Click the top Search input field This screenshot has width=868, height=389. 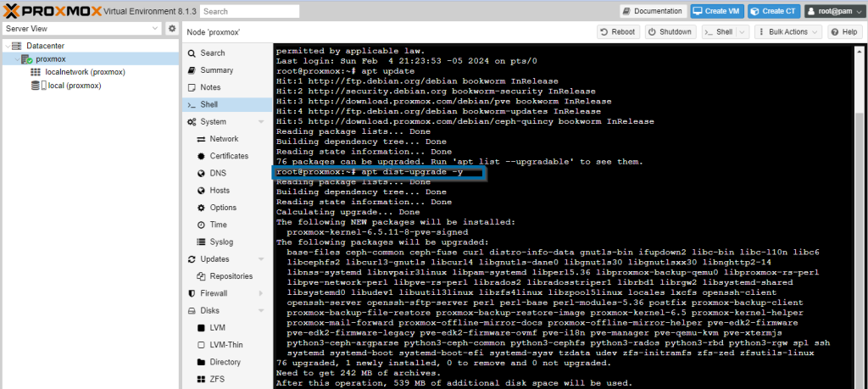pyautogui.click(x=250, y=11)
